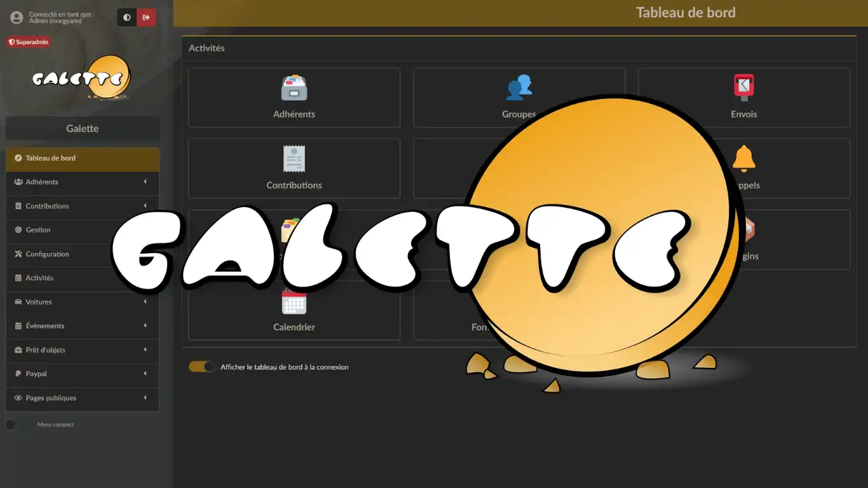Expand the Voitures menu chevron
The width and height of the screenshot is (868, 488).
(x=145, y=302)
